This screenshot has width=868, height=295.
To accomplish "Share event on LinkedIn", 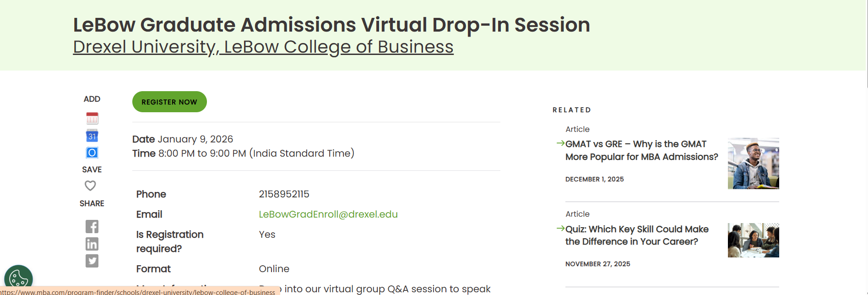I will [92, 244].
